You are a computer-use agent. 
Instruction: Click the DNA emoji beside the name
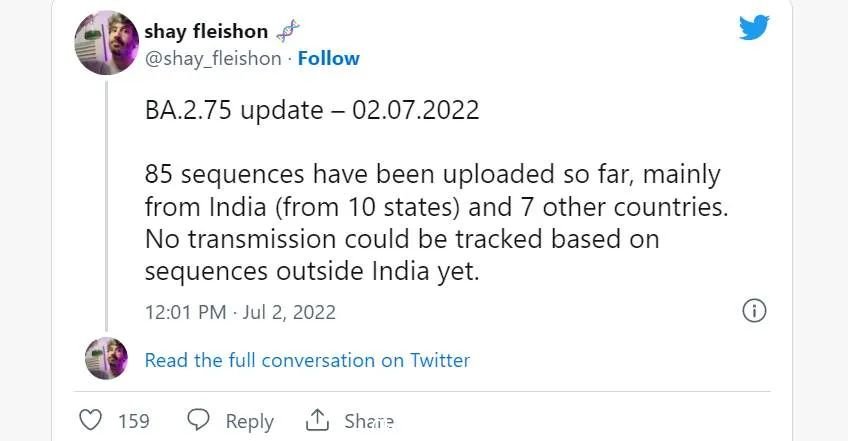(288, 31)
